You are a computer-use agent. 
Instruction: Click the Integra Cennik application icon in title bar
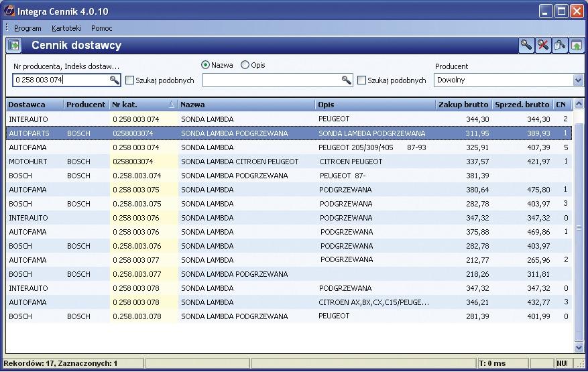[9, 11]
